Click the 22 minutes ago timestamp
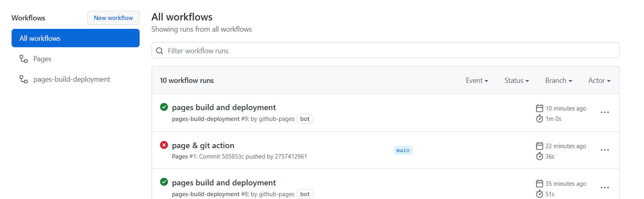The image size is (644, 199). click(566, 146)
